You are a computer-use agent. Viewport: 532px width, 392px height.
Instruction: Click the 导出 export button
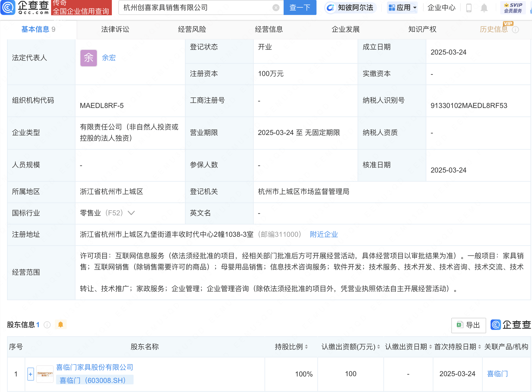pyautogui.click(x=469, y=325)
